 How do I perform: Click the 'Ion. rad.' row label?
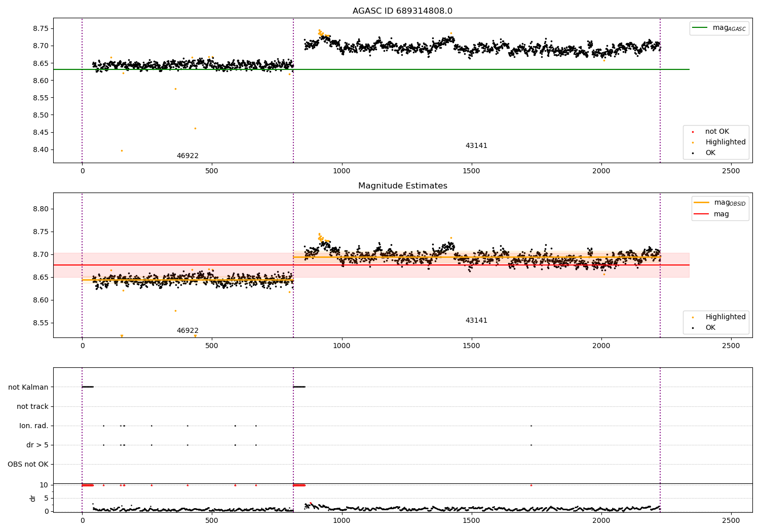coord(34,426)
